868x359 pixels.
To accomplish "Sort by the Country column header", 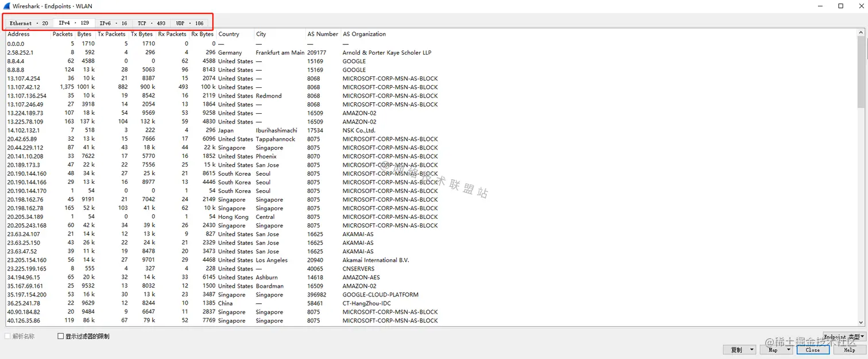I will 235,34.
